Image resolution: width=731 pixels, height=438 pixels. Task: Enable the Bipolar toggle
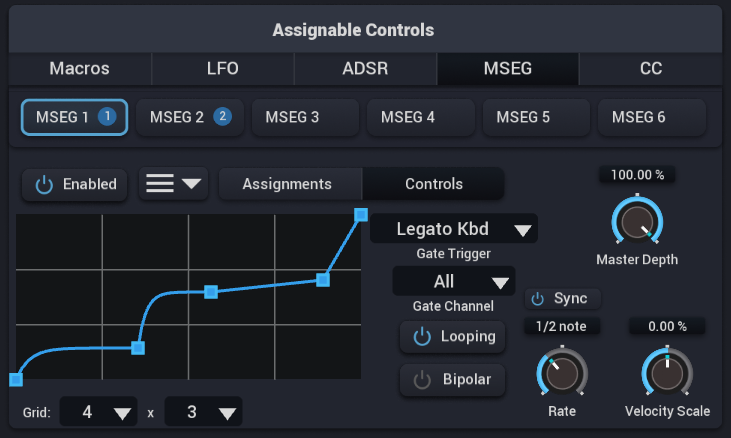click(x=452, y=380)
